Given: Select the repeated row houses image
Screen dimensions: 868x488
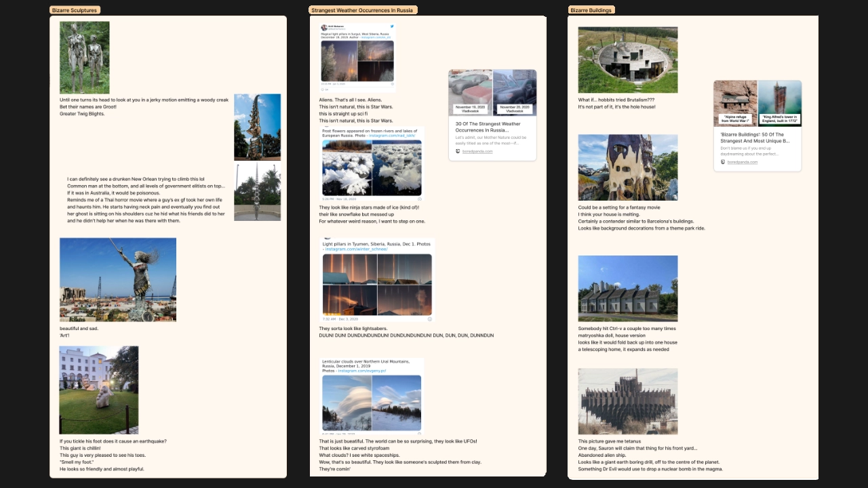Looking at the screenshot, I should click(x=628, y=288).
